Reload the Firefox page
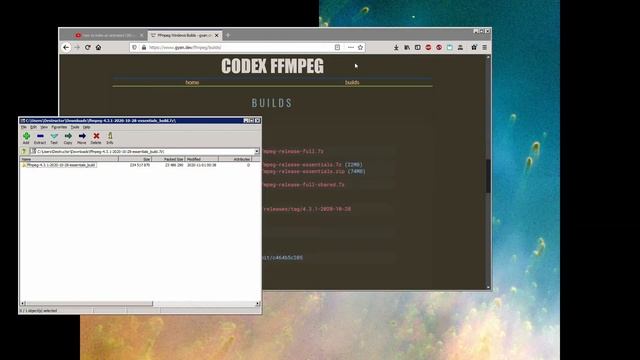Viewport: 640px width, 360px height. click(x=88, y=47)
